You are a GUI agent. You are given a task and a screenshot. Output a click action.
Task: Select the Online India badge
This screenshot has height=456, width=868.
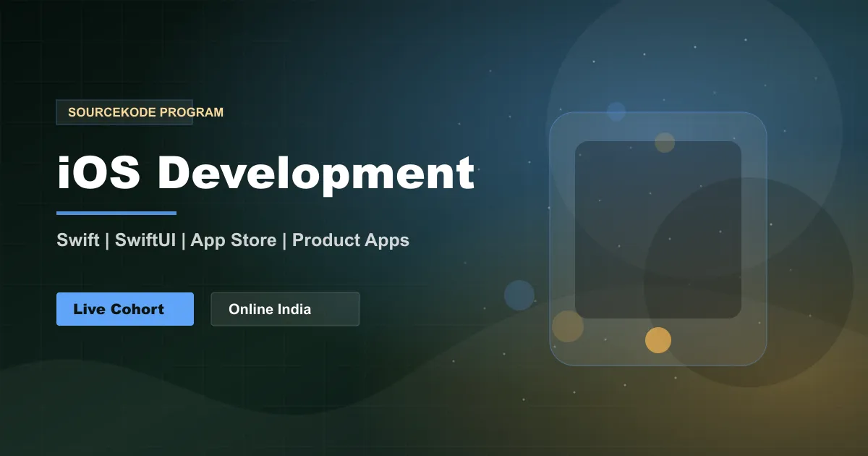click(285, 309)
